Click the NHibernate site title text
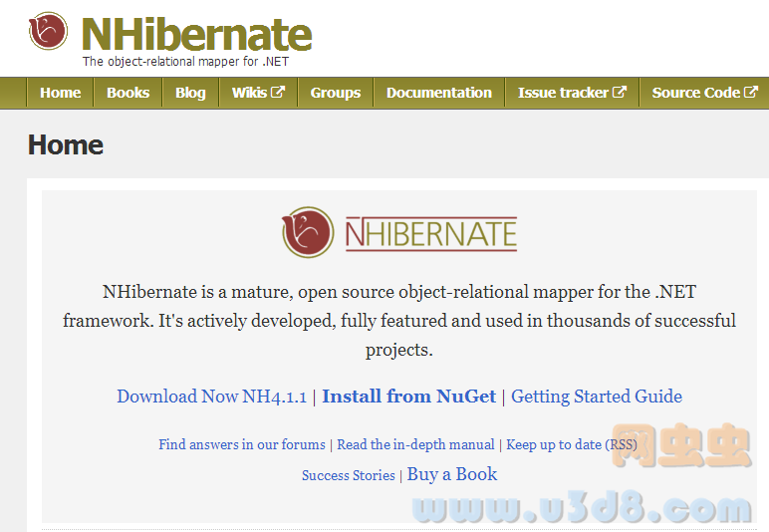Viewport: 769px width, 532px height. (196, 34)
